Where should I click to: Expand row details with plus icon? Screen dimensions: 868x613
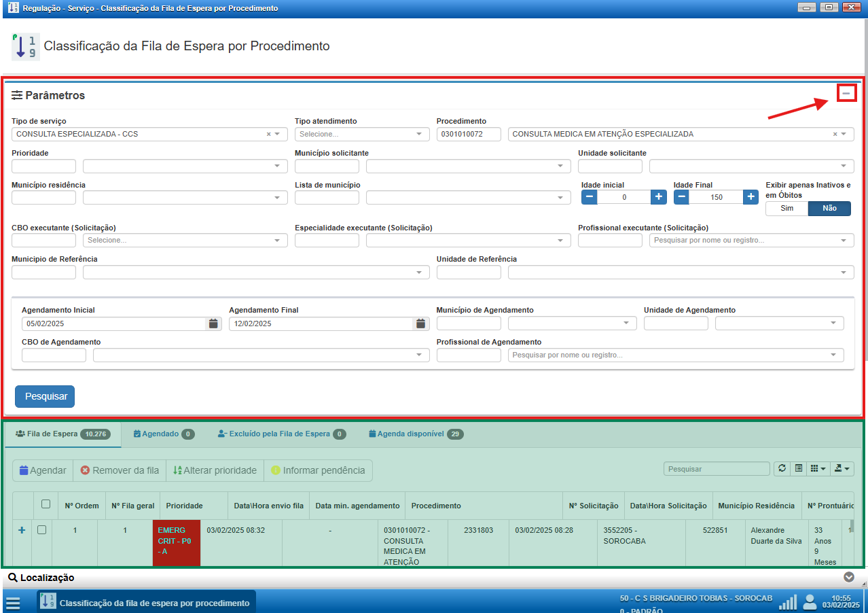coord(22,530)
